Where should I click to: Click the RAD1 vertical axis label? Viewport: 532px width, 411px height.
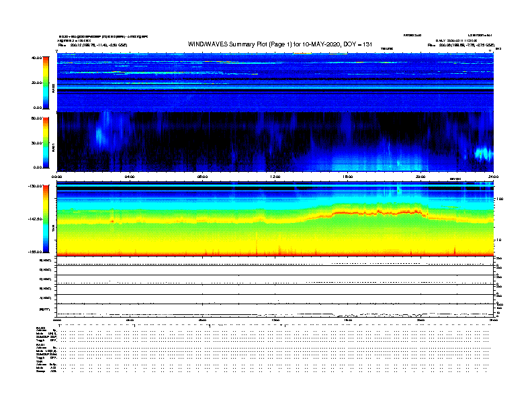tap(53, 147)
